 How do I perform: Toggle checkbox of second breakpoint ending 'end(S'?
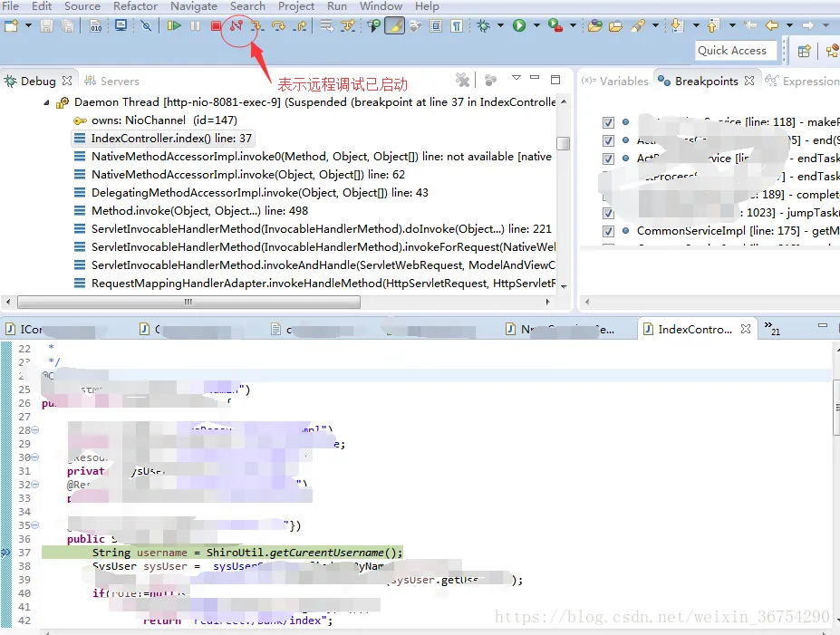pyautogui.click(x=608, y=140)
